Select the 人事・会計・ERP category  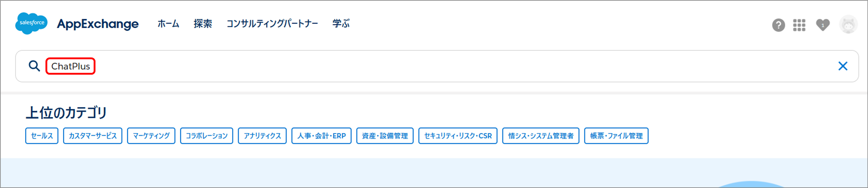[x=322, y=136]
